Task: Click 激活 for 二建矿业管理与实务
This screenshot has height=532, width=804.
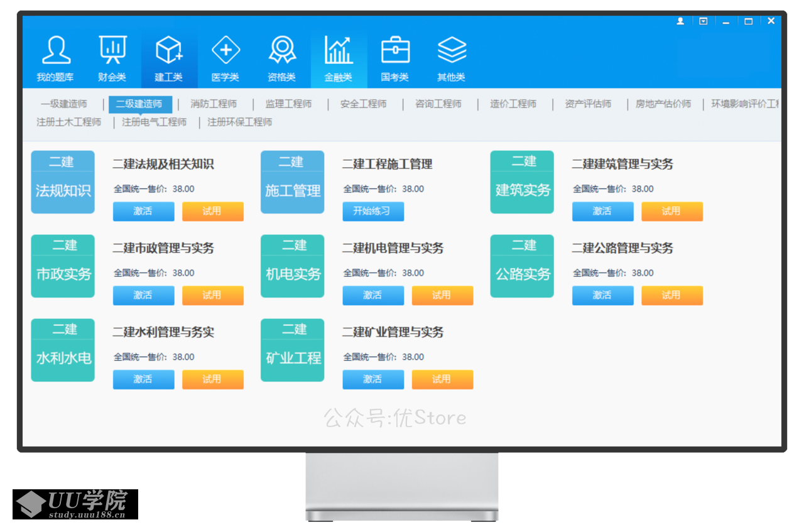Action: point(372,380)
